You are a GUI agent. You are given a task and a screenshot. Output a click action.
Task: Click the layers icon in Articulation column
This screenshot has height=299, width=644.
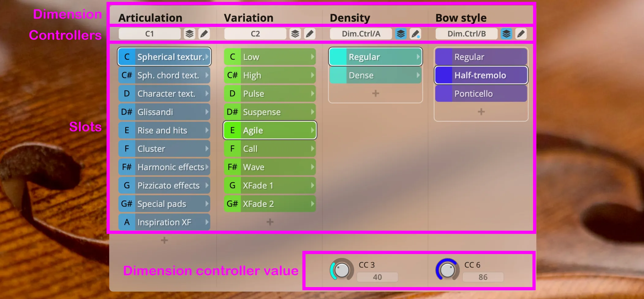pos(190,34)
